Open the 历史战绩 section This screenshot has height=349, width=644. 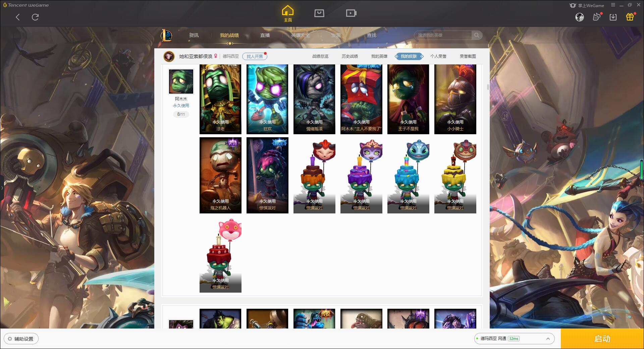tap(350, 56)
